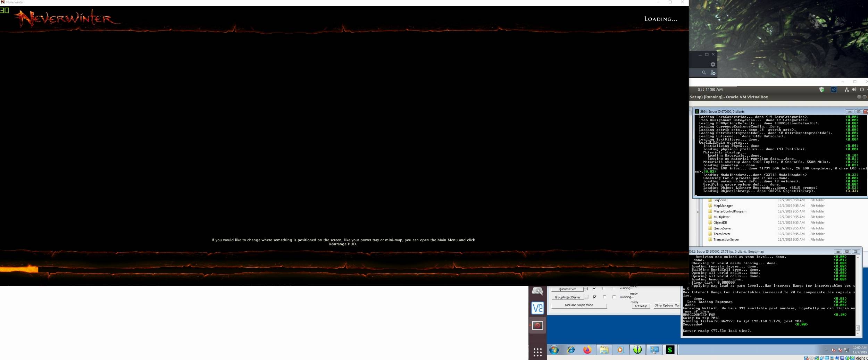Click the network tray icon in Windows taskbar
Screen dimensions: 868x360
(x=846, y=350)
